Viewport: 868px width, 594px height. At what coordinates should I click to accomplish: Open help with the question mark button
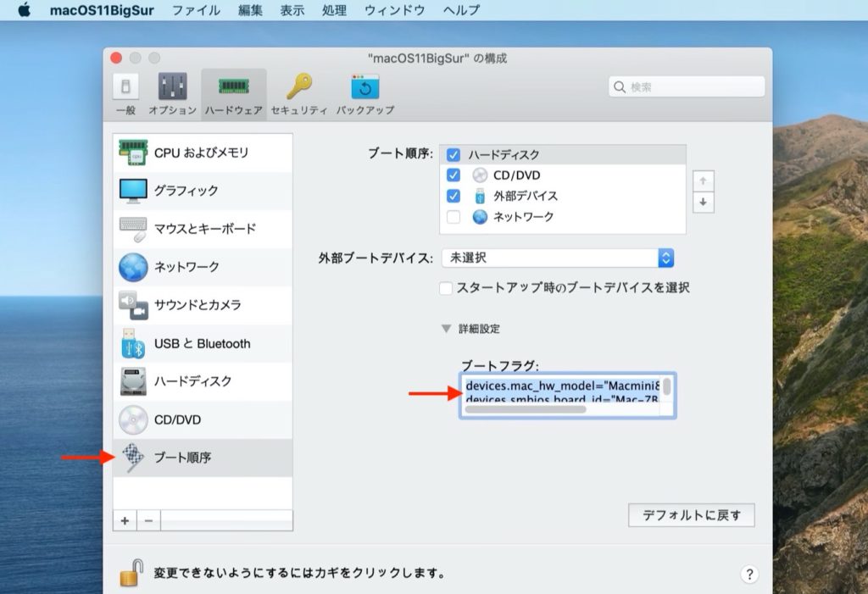click(x=749, y=574)
